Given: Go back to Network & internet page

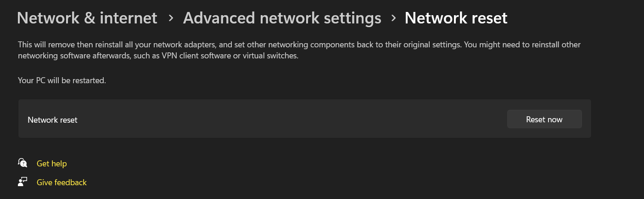Looking at the screenshot, I should (x=87, y=18).
